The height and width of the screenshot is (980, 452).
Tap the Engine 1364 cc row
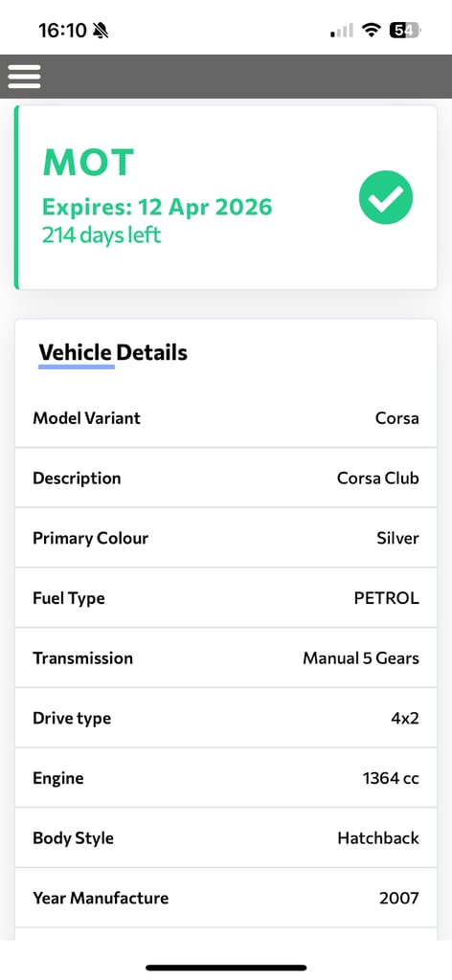point(226,778)
